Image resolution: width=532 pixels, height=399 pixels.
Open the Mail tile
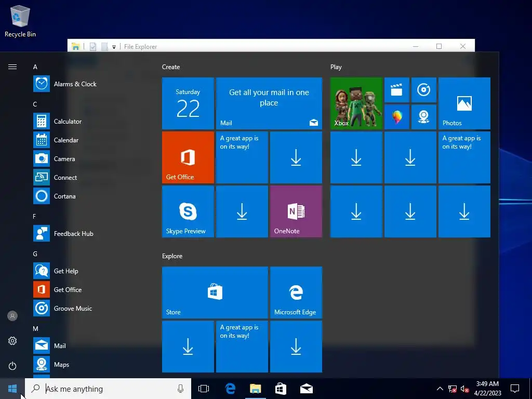coord(269,103)
